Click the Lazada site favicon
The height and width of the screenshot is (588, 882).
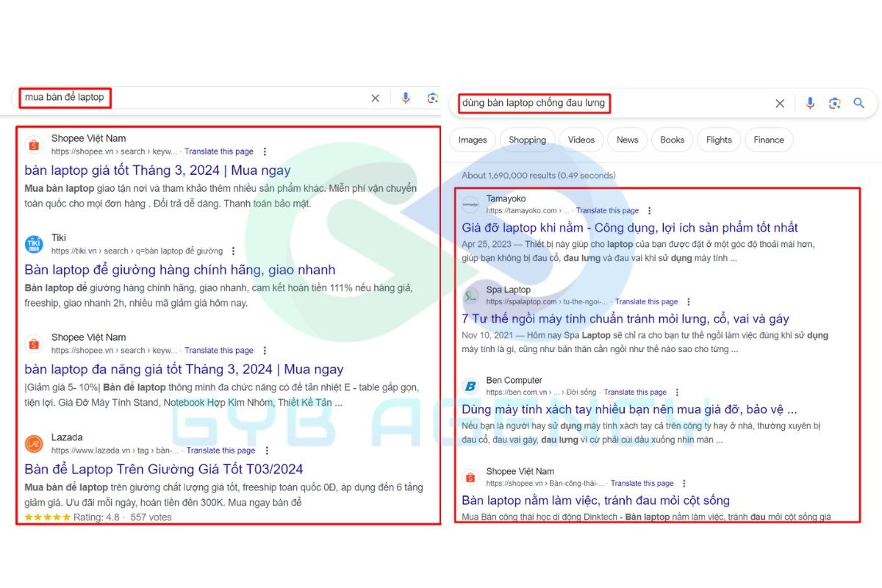(34, 443)
